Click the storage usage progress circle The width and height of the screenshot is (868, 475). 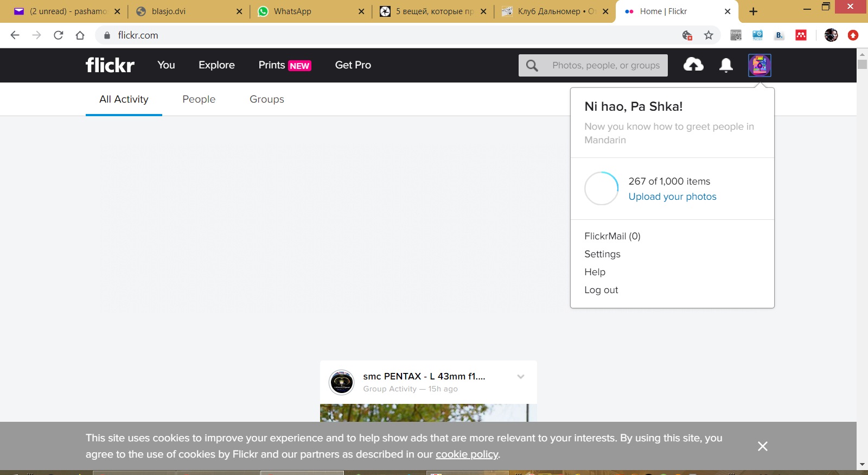click(x=601, y=188)
